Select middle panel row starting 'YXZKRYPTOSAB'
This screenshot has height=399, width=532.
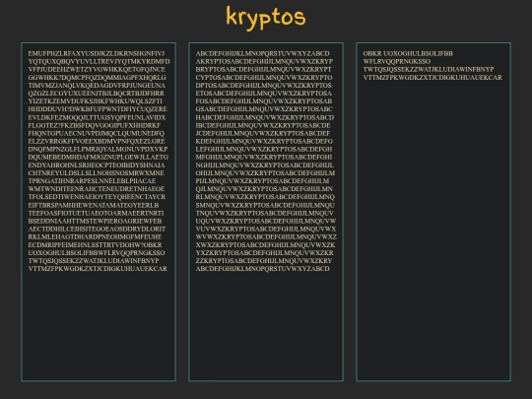click(x=265, y=253)
